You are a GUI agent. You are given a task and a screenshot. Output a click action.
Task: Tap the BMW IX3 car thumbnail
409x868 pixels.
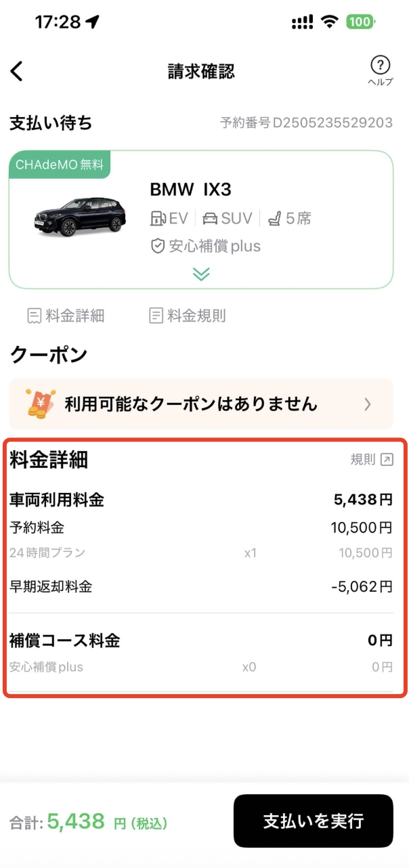click(80, 217)
